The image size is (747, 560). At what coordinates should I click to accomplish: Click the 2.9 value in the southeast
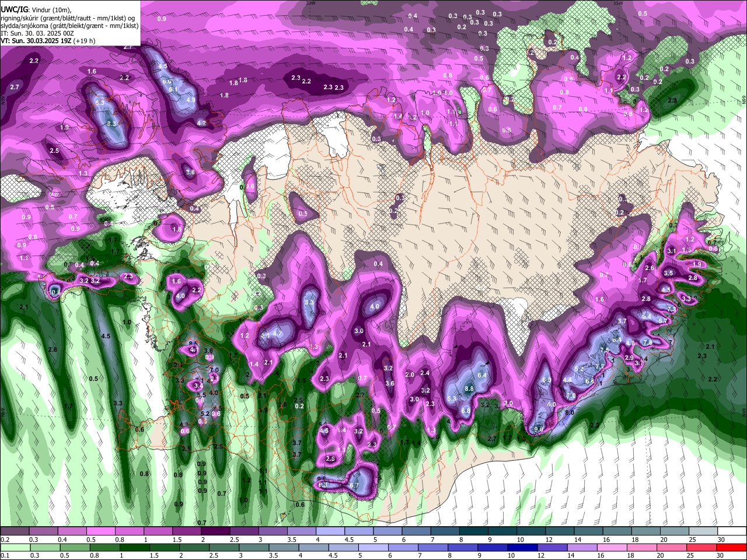(x=629, y=358)
